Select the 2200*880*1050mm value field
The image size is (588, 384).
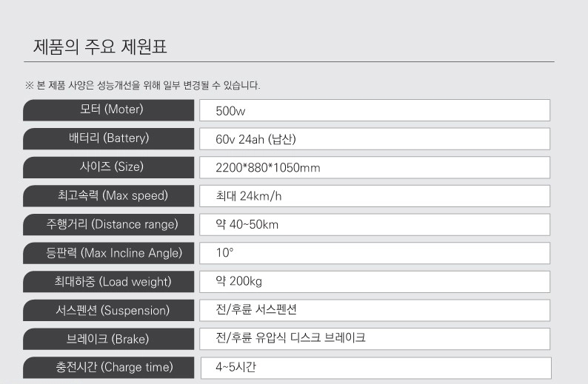point(375,167)
